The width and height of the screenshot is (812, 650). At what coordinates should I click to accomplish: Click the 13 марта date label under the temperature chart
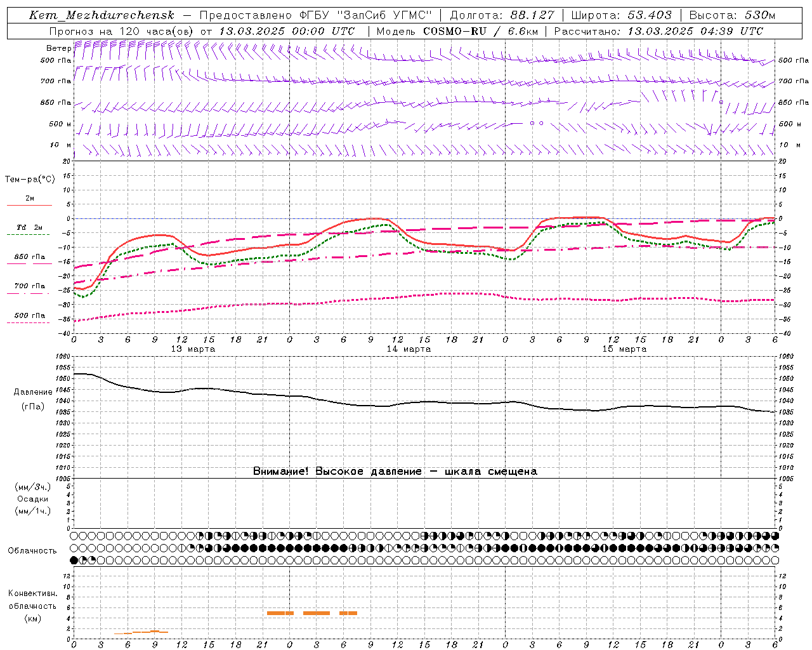[x=193, y=348]
